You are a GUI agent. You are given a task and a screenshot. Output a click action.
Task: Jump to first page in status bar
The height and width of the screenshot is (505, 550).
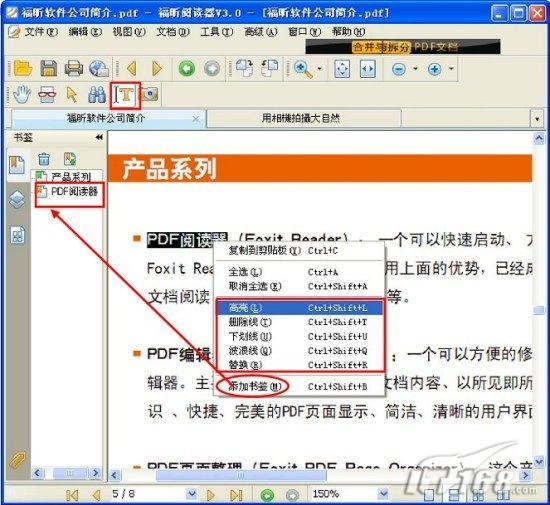tap(72, 495)
